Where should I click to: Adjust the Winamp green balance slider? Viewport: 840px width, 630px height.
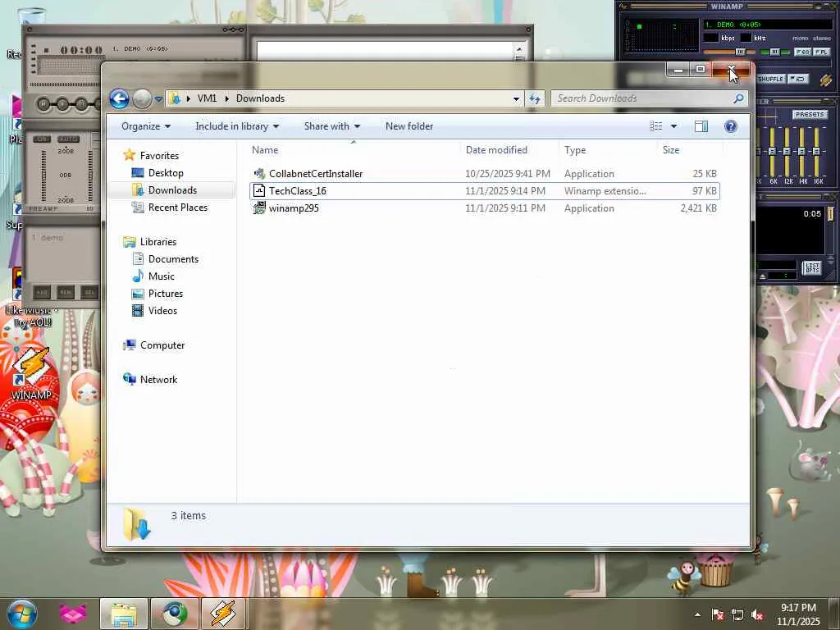click(775, 52)
